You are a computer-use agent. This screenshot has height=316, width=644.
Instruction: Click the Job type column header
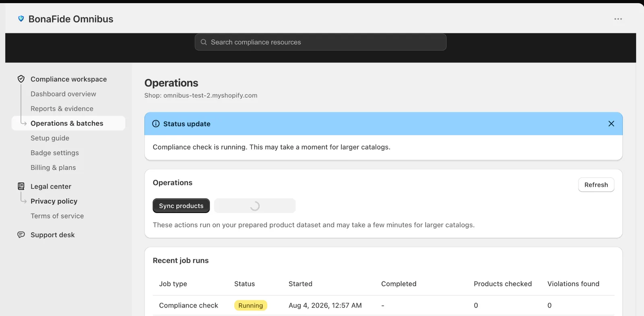[173, 283]
